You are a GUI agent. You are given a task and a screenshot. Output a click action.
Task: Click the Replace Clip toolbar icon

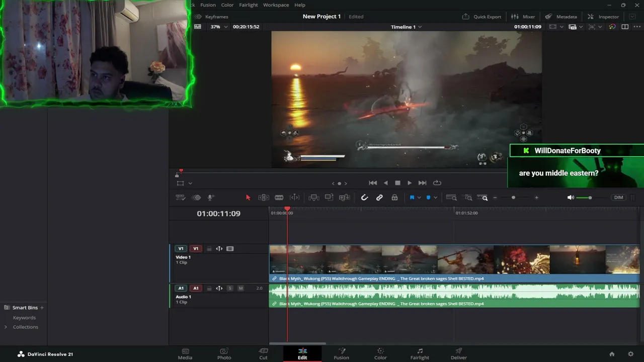click(x=345, y=198)
